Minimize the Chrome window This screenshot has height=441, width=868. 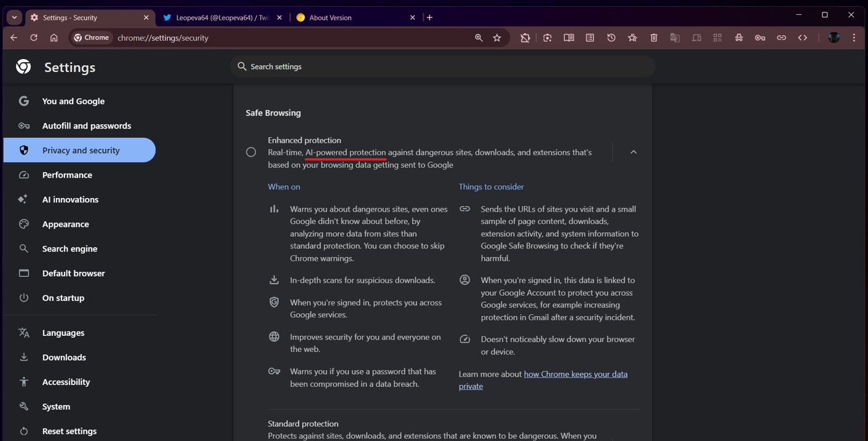798,15
